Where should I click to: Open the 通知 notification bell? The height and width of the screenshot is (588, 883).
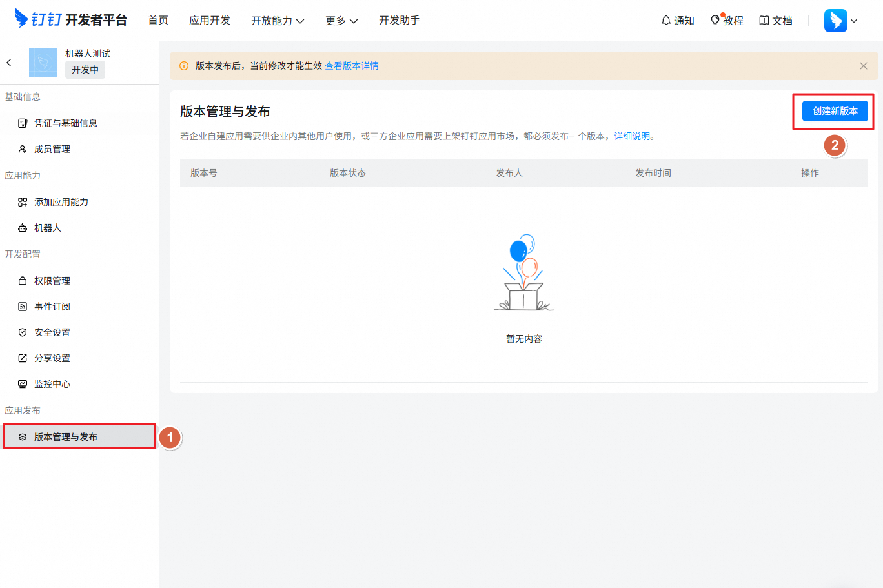(x=677, y=20)
